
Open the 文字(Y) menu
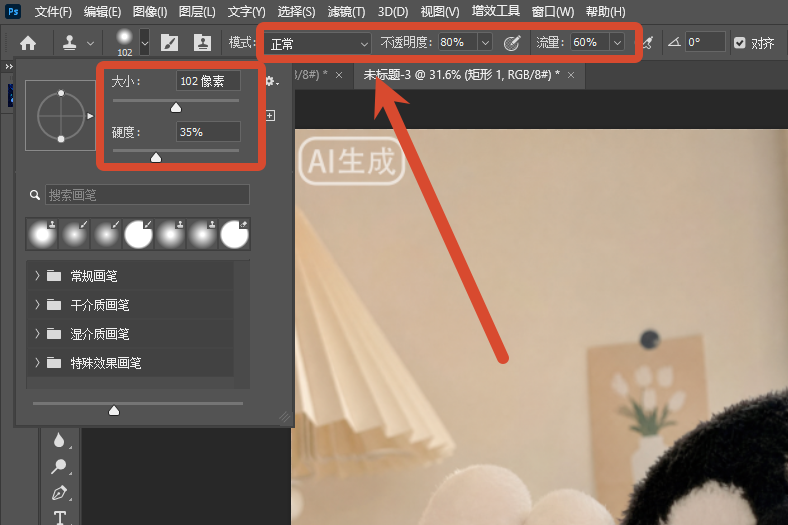coord(246,12)
